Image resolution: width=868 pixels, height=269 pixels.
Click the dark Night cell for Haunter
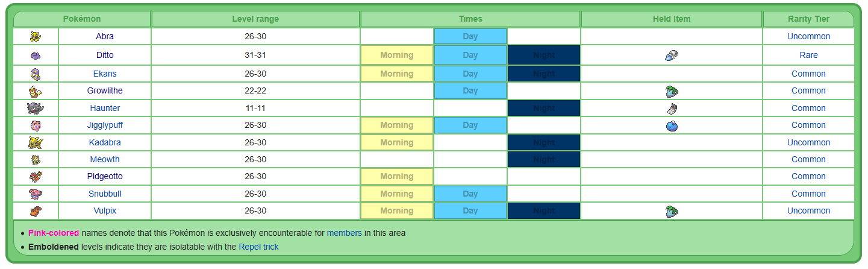pos(543,109)
